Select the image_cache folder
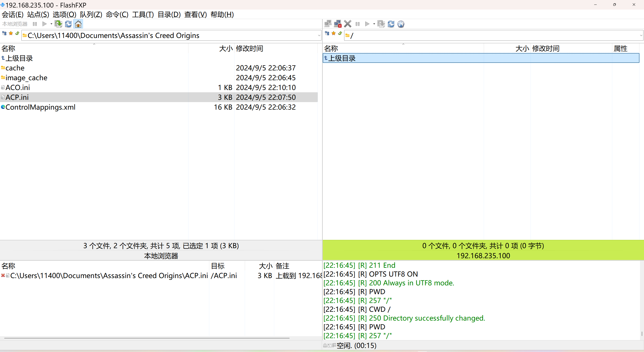This screenshot has width=644, height=352. point(26,78)
